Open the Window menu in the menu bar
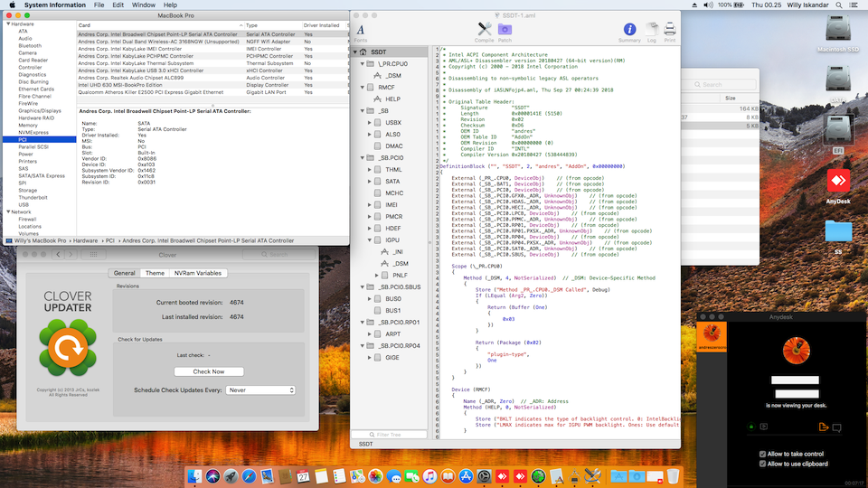Image resolution: width=868 pixels, height=488 pixels. 143,5
